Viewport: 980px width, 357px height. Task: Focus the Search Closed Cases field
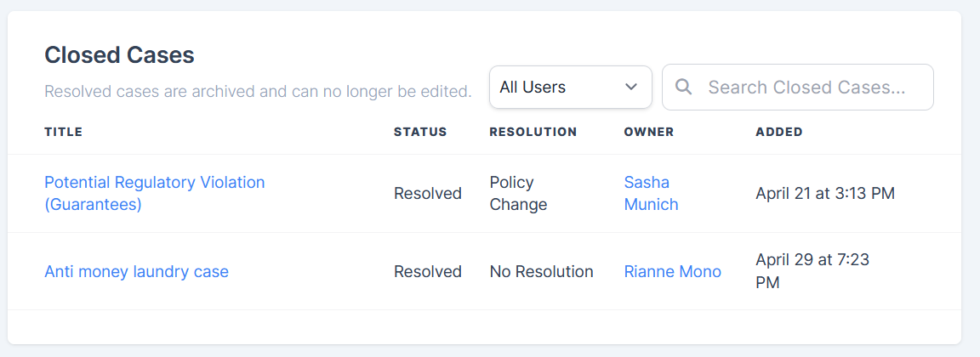tap(806, 88)
